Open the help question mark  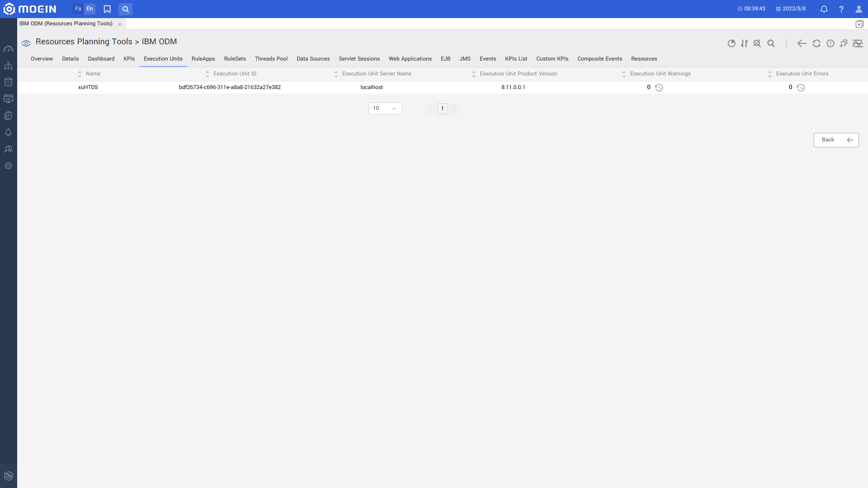[841, 9]
